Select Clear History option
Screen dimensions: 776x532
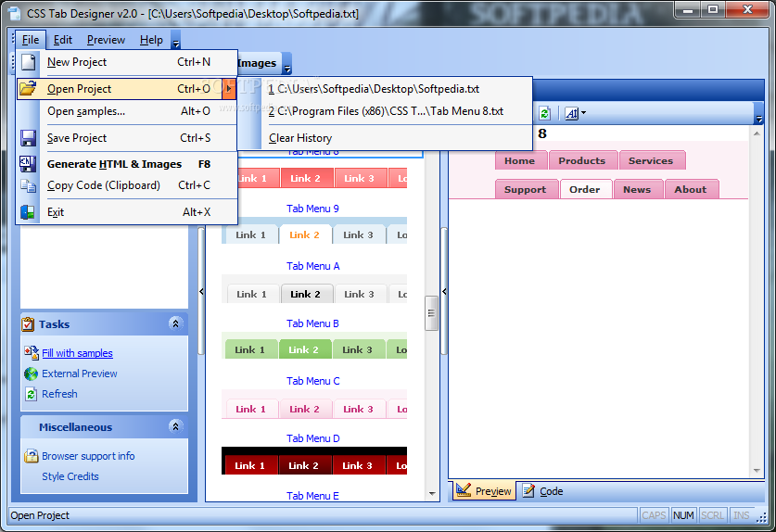tap(385, 138)
